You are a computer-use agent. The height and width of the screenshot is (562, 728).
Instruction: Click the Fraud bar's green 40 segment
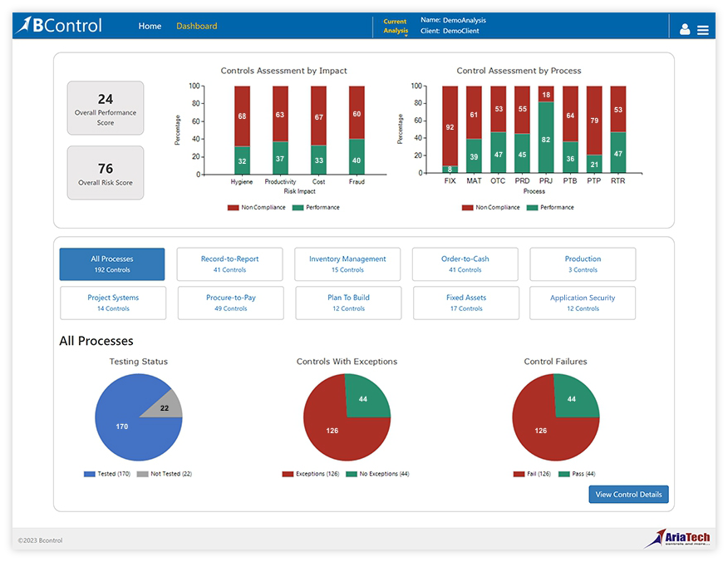coord(357,157)
